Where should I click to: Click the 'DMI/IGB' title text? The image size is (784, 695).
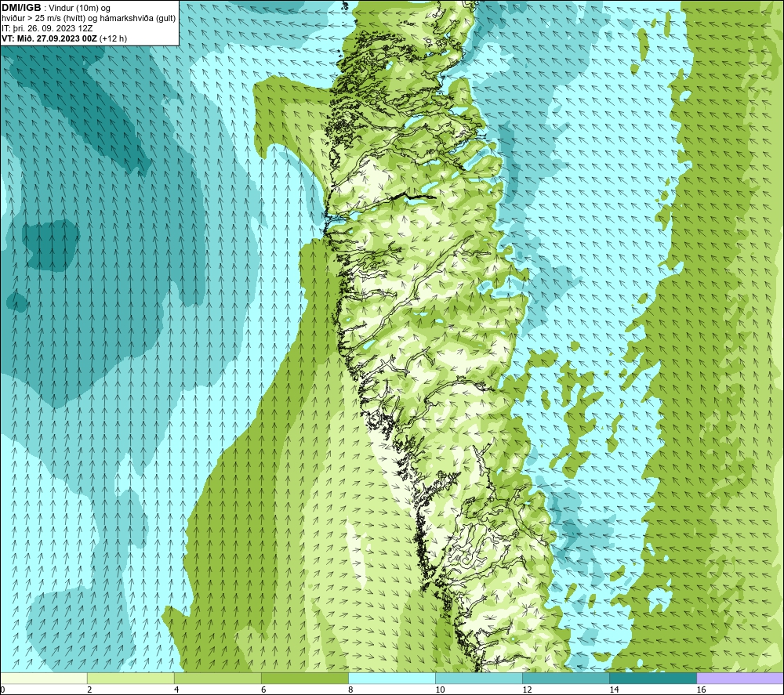(21, 8)
